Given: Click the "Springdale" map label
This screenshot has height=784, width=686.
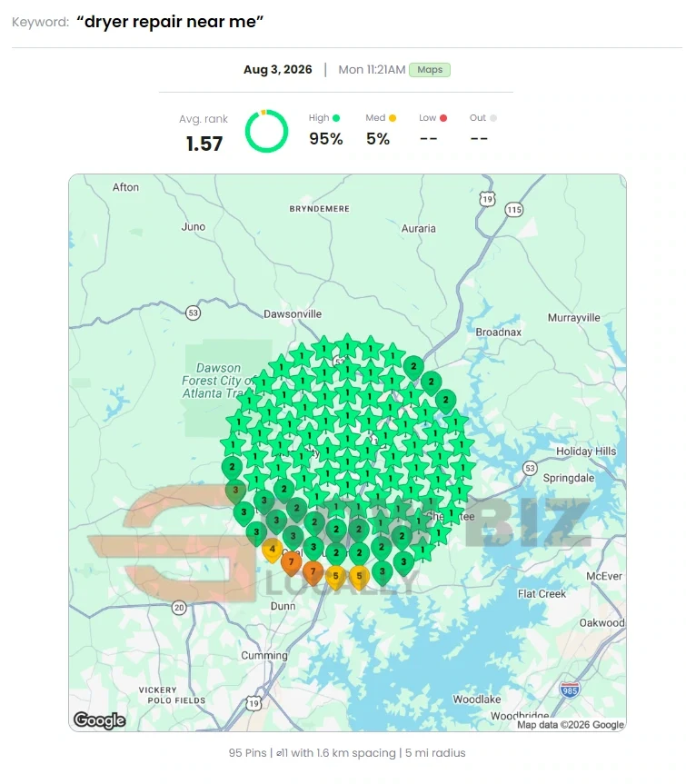Looking at the screenshot, I should (569, 478).
